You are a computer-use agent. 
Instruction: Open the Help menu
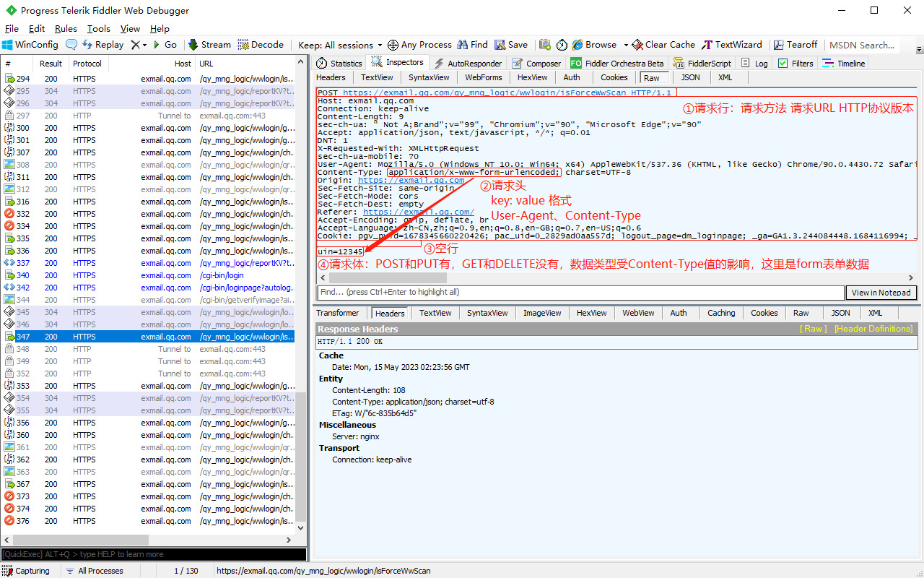click(x=160, y=29)
